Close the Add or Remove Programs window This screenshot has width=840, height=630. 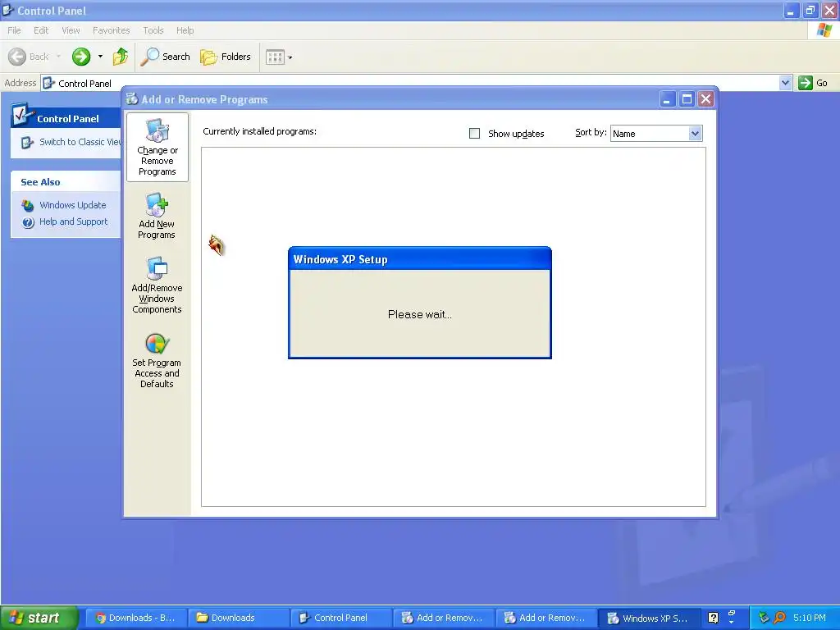pyautogui.click(x=706, y=99)
